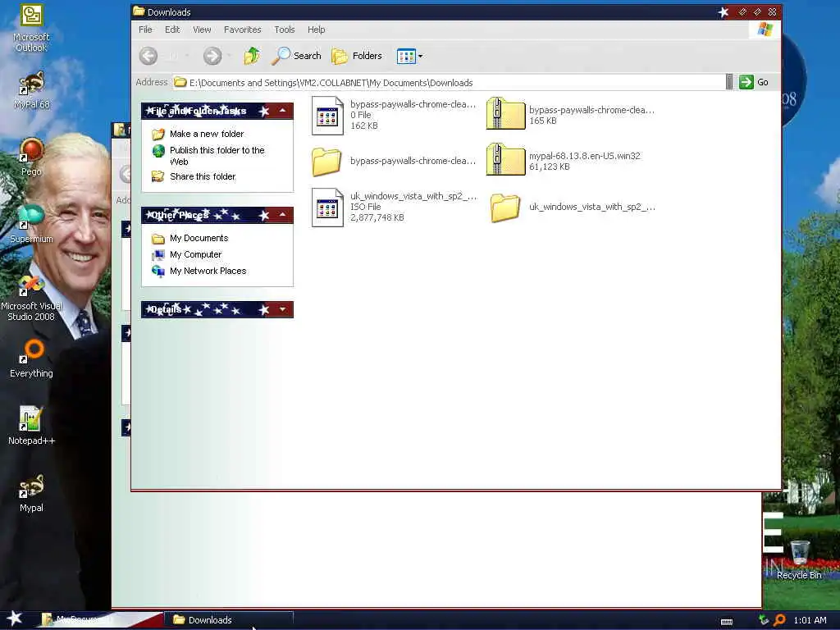
Task: Open the File menu
Action: click(x=145, y=30)
